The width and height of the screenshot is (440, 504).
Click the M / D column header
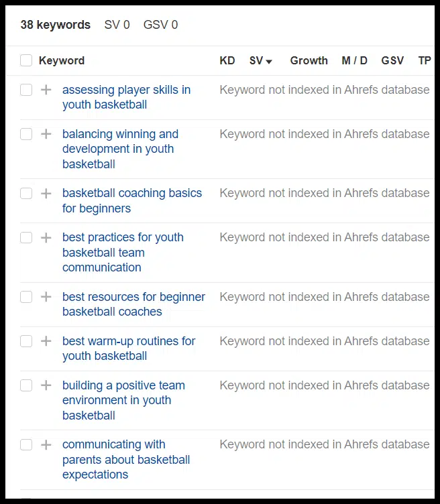354,60
